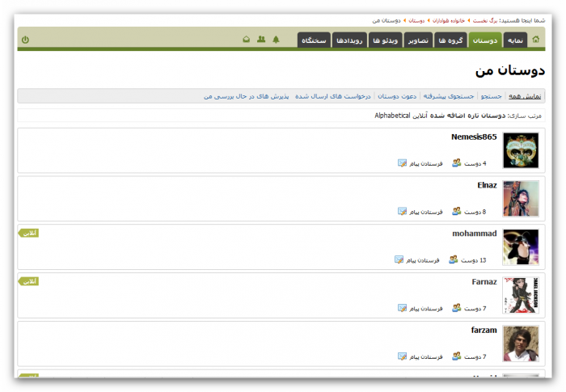Click the دعوت دوستان (invite friends) link
Viewport: 566px width, 392px height.
pyautogui.click(x=397, y=96)
